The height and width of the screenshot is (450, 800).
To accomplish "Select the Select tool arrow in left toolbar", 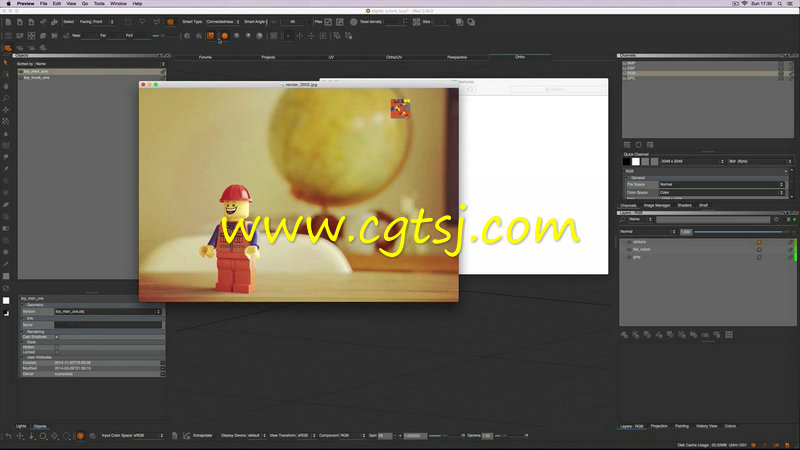I will pyautogui.click(x=6, y=63).
